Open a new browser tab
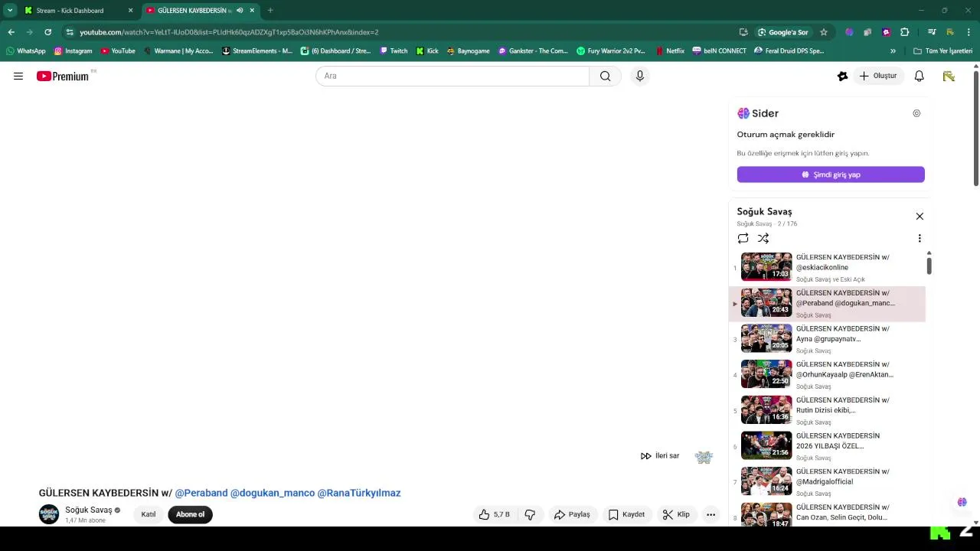 [270, 11]
